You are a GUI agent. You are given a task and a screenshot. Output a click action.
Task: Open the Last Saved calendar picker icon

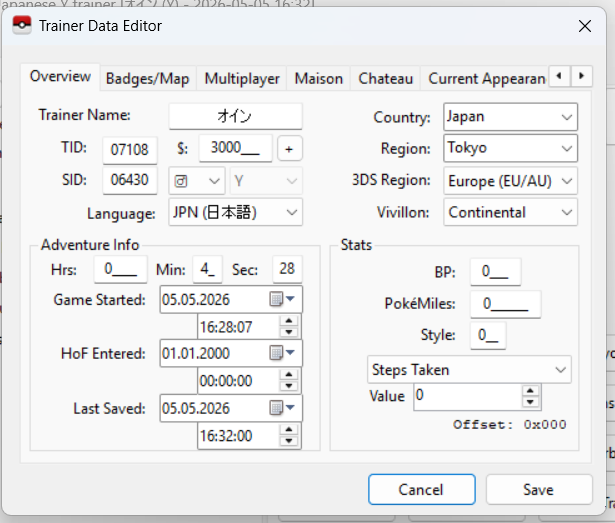click(282, 408)
